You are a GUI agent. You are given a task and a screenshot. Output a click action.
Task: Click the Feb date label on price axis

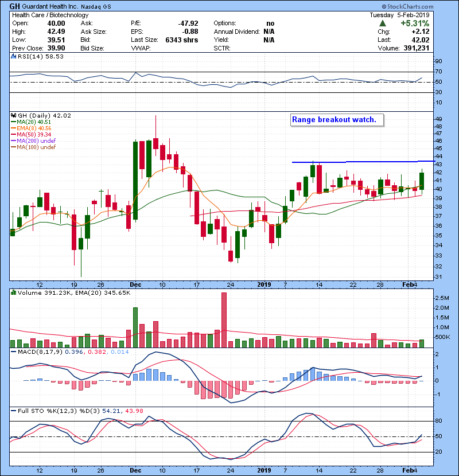tap(407, 284)
